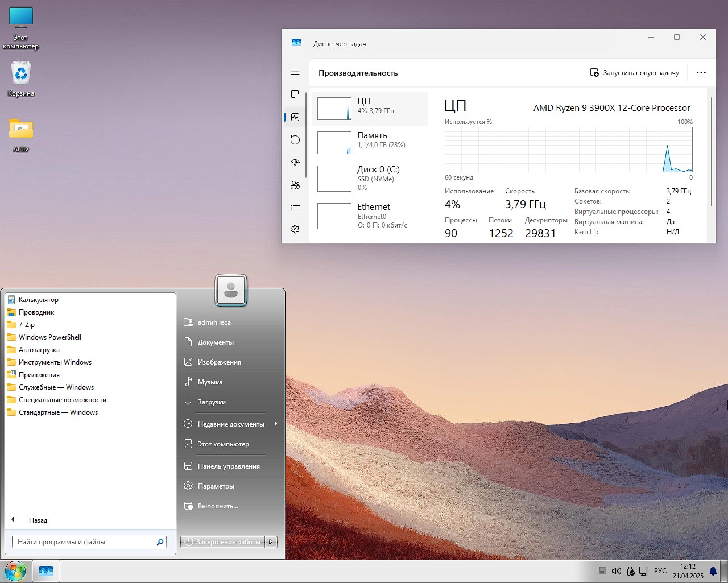The width and height of the screenshot is (728, 583).
Task: Click the magnifier icon in the Start menu search box
Action: [x=160, y=542]
